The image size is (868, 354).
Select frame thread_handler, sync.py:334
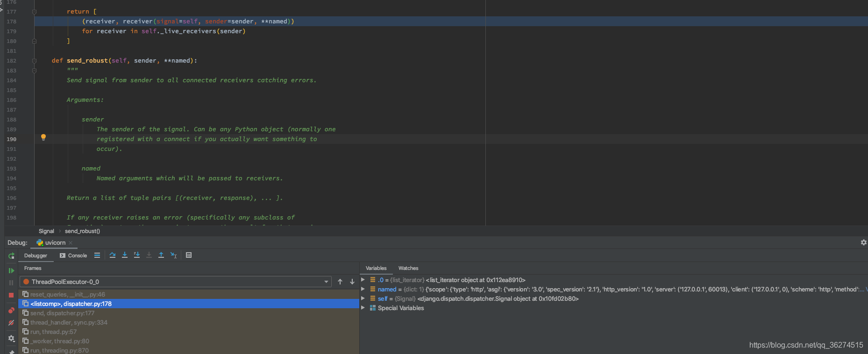(189, 322)
